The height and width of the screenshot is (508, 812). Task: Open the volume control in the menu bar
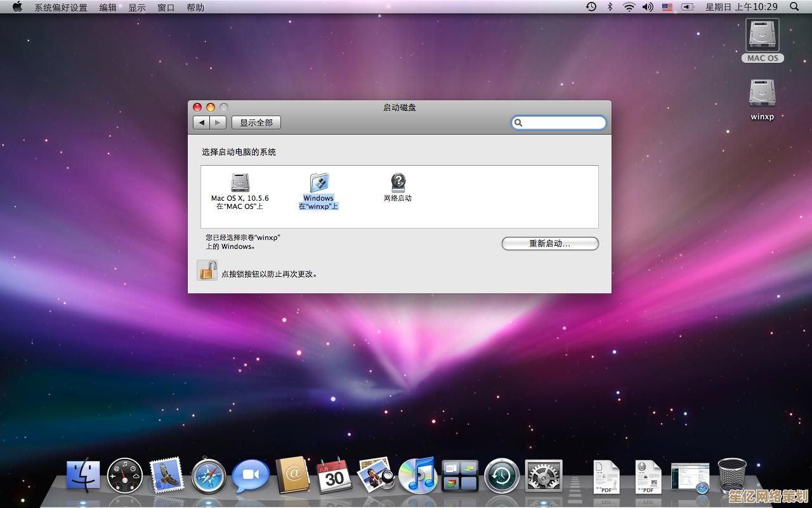pos(648,7)
